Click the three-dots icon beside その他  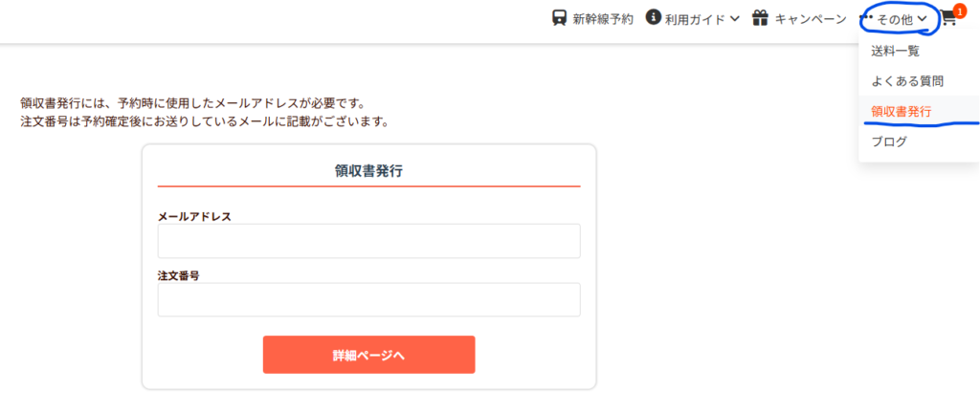tap(867, 16)
